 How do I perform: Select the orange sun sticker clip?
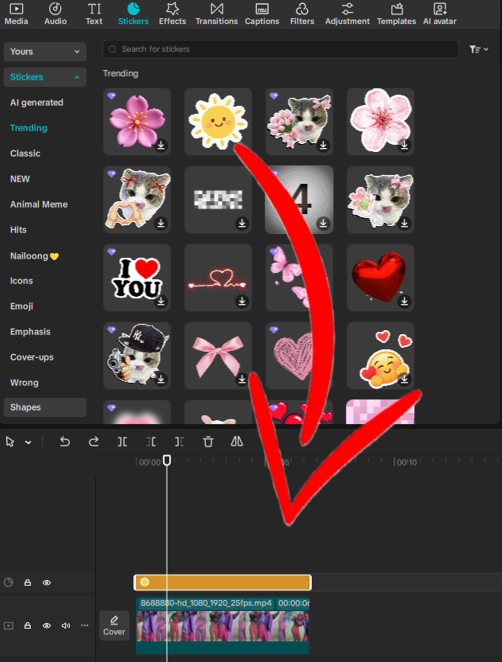click(223, 583)
